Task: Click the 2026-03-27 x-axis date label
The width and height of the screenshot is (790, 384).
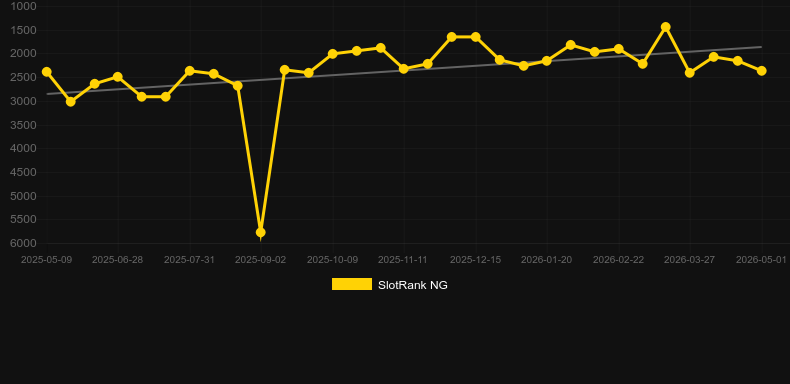Action: click(x=690, y=260)
